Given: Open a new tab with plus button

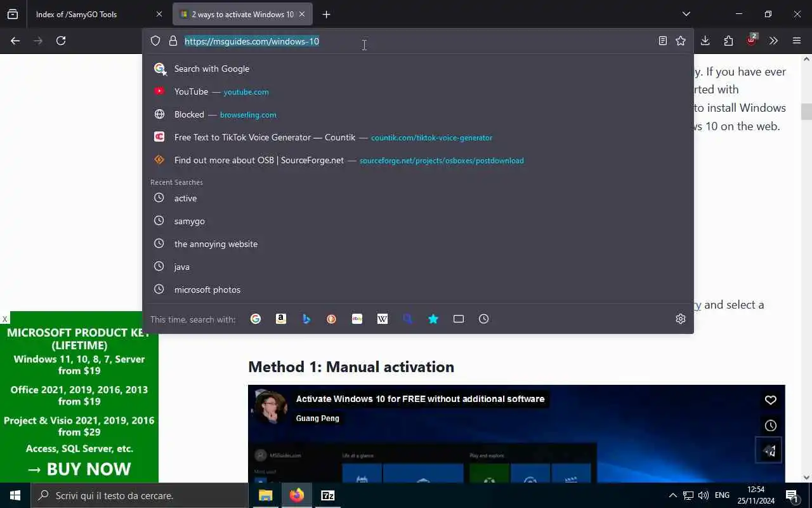Looking at the screenshot, I should 326,14.
